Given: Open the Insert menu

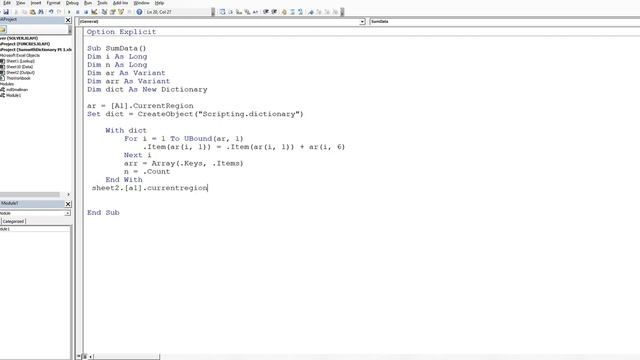Looking at the screenshot, I should [36, 3].
